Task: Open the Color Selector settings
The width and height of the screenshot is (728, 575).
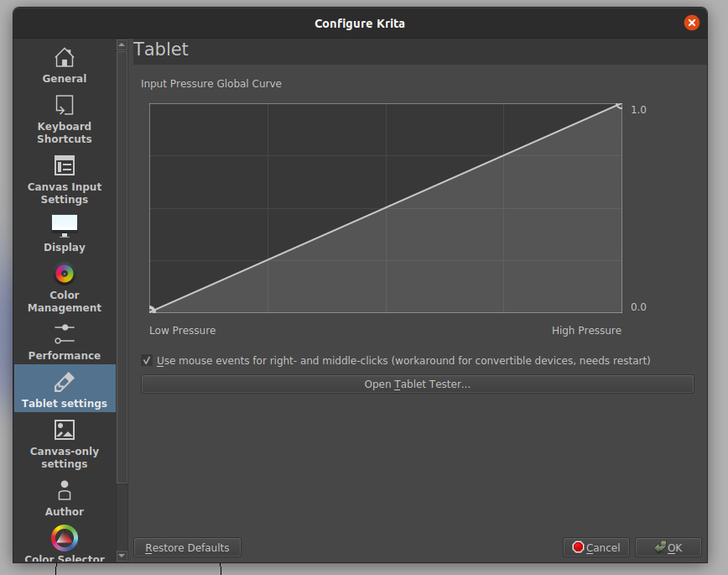Action: click(65, 543)
